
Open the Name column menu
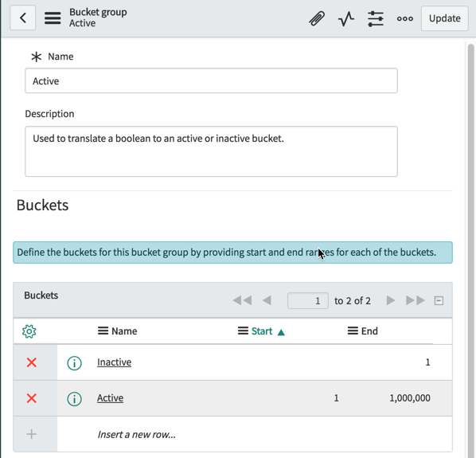[x=103, y=331]
